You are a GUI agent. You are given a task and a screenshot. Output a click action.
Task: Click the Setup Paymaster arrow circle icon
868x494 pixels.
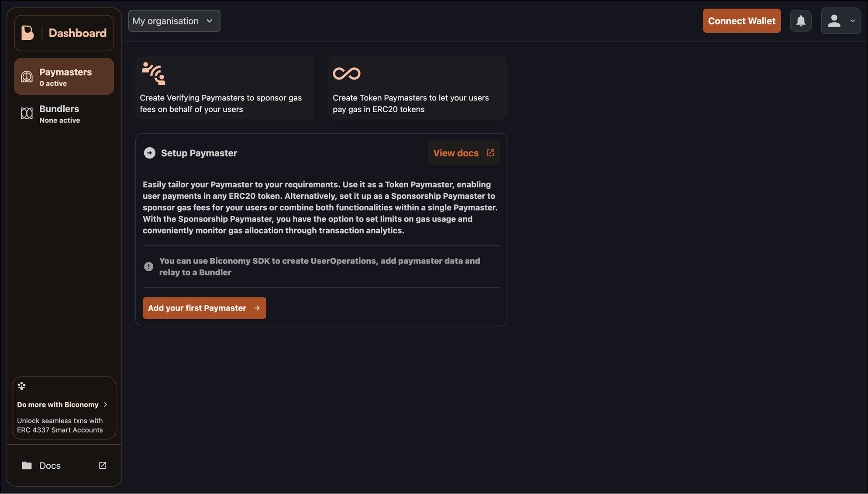coord(149,153)
